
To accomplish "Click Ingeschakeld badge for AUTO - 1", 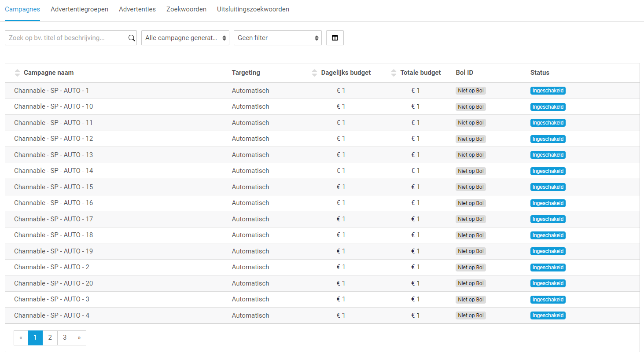I will coord(548,91).
